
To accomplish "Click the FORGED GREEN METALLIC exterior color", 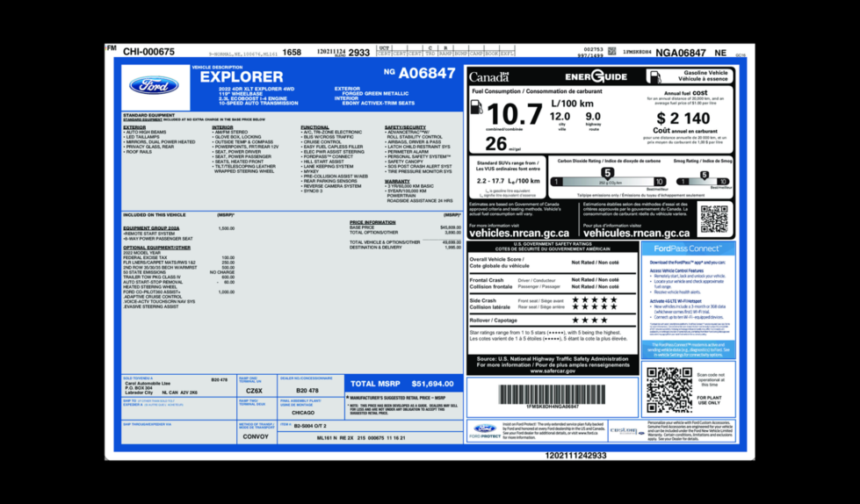I will 376,93.
